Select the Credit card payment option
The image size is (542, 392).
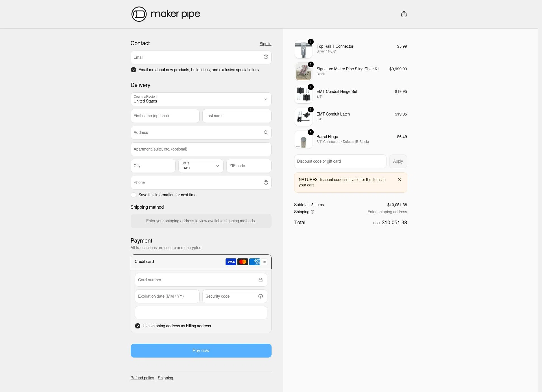point(201,262)
